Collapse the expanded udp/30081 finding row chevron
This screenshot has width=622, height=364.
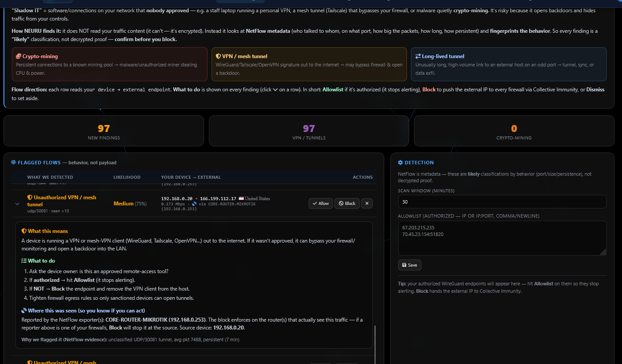click(17, 204)
